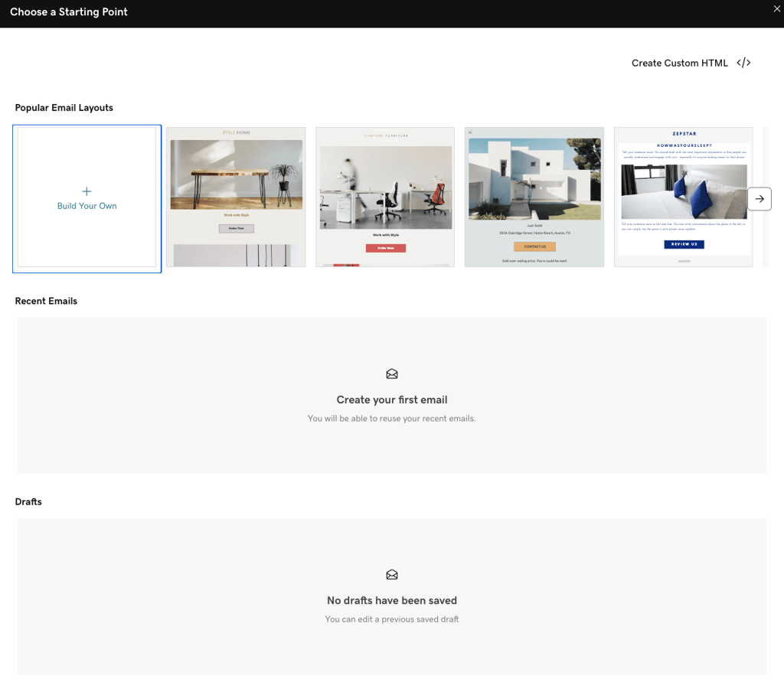Viewport: 784px width, 689px height.
Task: Click the code brackets icon
Action: click(x=743, y=63)
